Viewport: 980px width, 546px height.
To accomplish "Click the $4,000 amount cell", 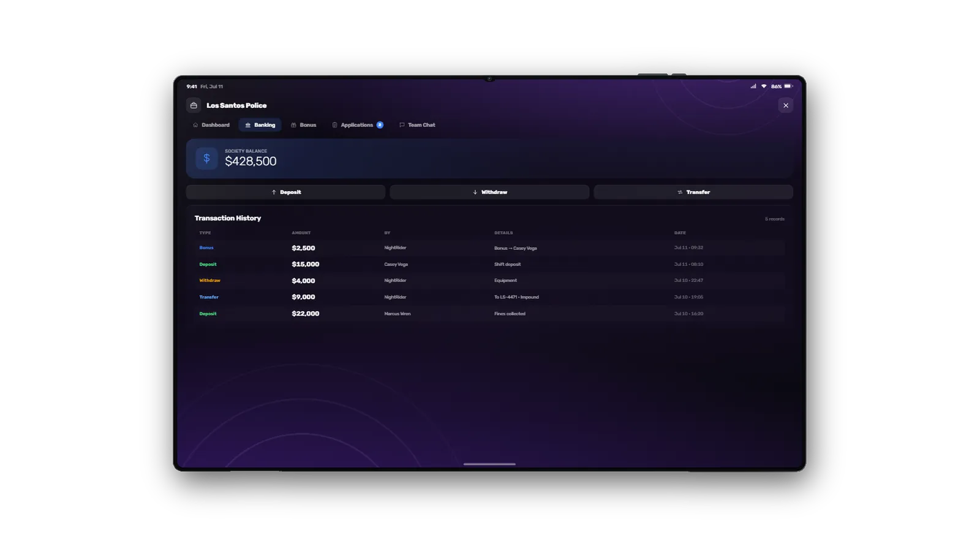I will [x=303, y=281].
